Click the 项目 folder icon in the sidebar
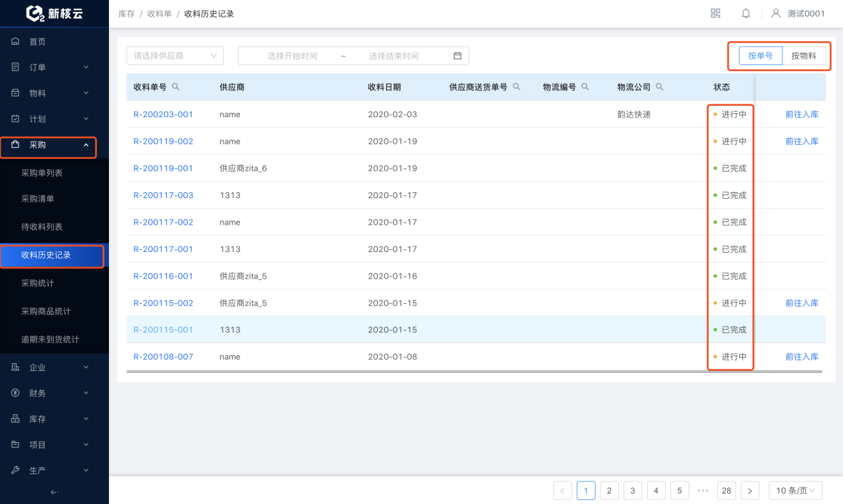The image size is (843, 504). 15,444
